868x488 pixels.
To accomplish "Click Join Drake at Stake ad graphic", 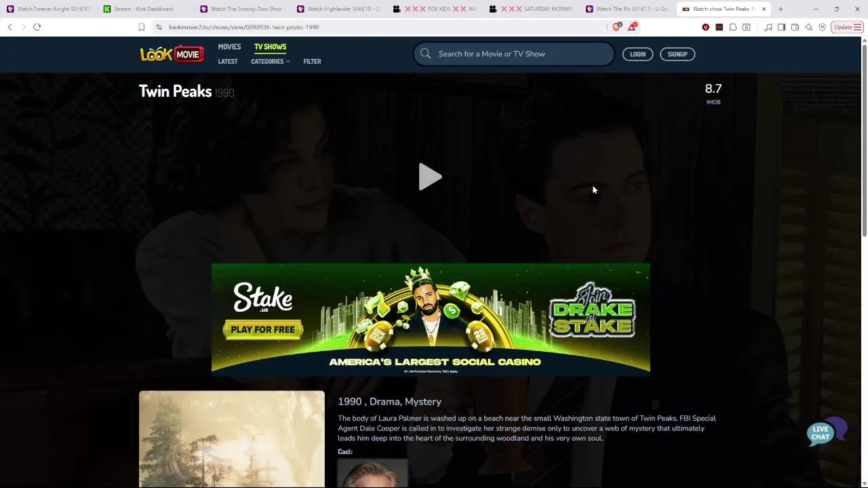I will 593,311.
